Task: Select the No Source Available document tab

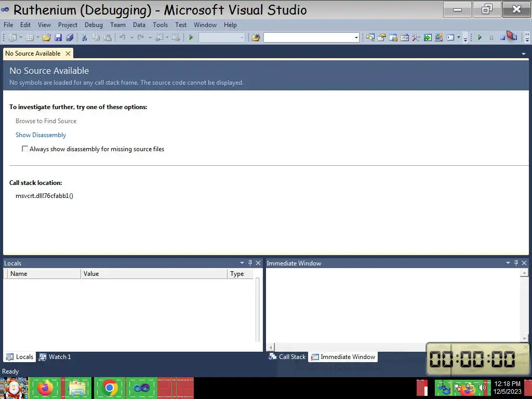Action: click(33, 54)
